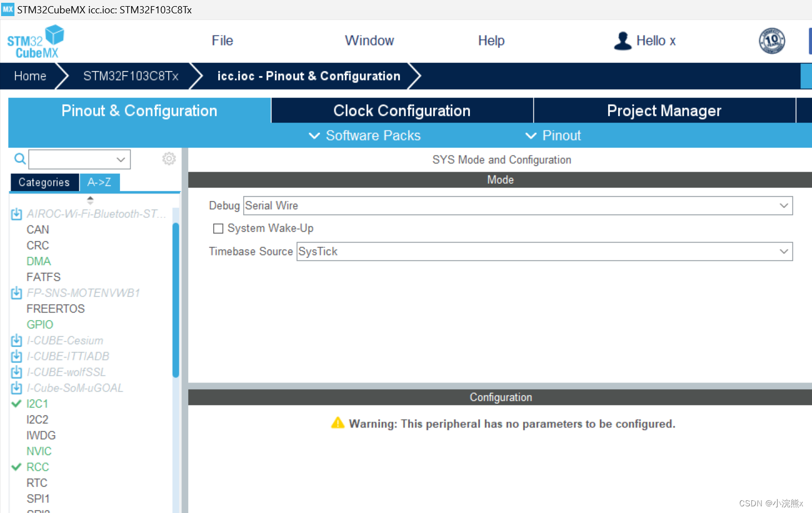Click the user profile icon

click(x=623, y=41)
